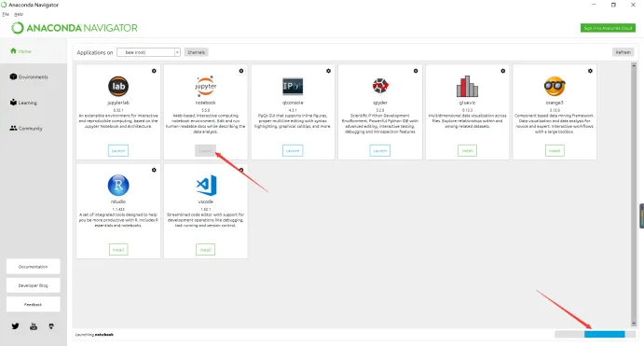The width and height of the screenshot is (644, 346).
Task: Install the glueviz application
Action: click(467, 151)
